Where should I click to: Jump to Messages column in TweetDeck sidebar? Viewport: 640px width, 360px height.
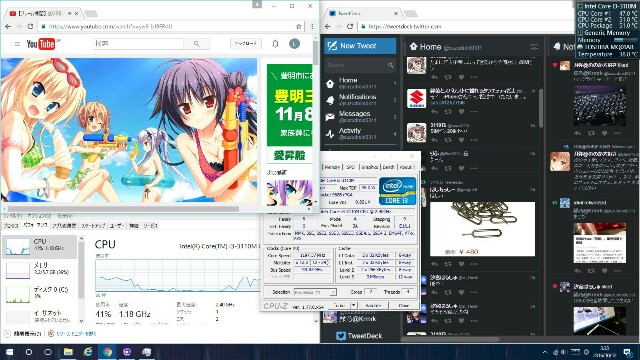click(360, 116)
